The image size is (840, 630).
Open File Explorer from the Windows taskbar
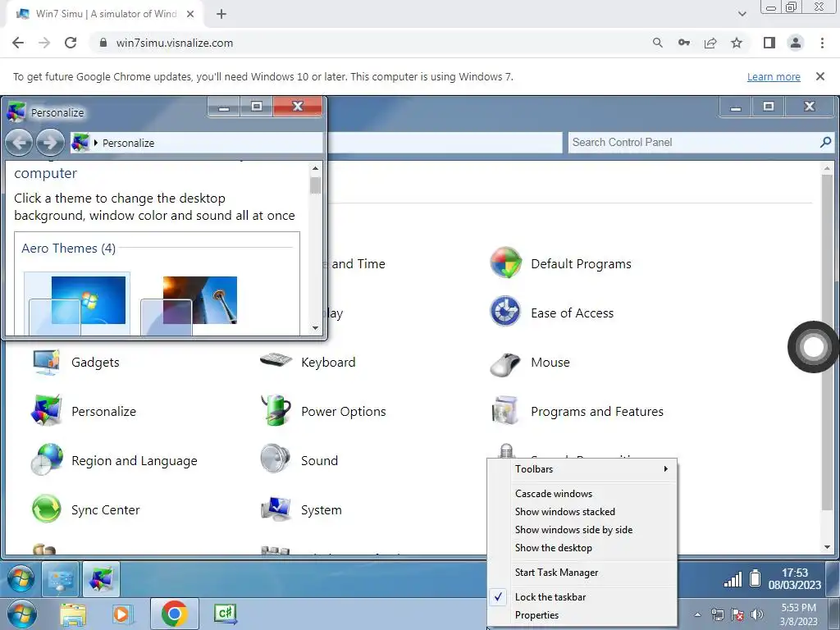(x=73, y=614)
